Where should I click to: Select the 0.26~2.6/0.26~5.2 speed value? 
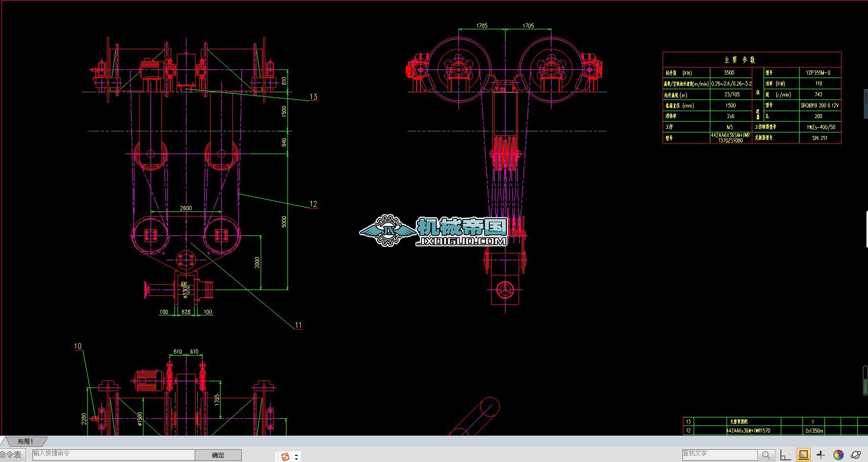tap(732, 84)
